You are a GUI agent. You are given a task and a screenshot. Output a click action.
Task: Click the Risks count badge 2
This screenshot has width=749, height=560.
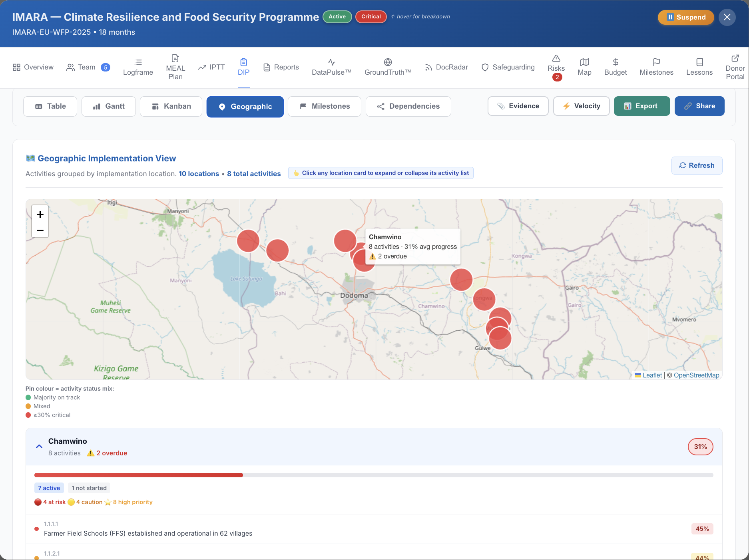pos(557,77)
